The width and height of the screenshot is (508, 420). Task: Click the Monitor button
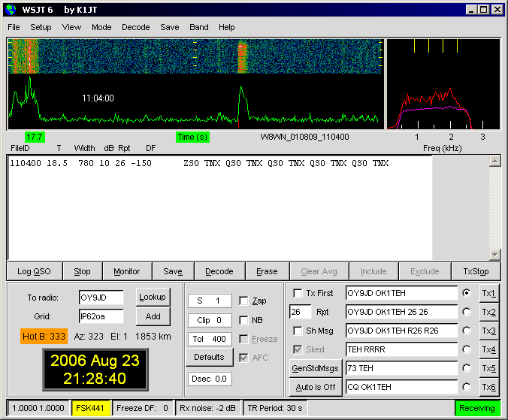pyautogui.click(x=127, y=271)
